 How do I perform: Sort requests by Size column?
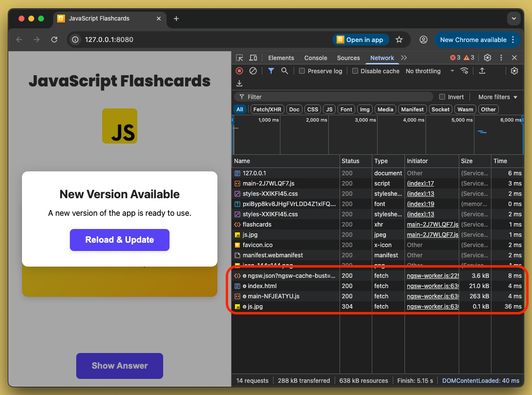point(475,161)
